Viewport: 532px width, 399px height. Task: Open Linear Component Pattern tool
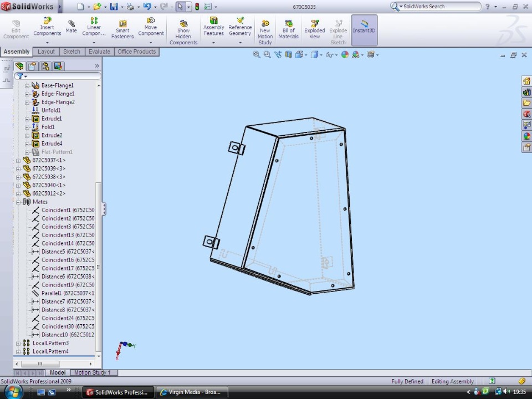(x=94, y=27)
